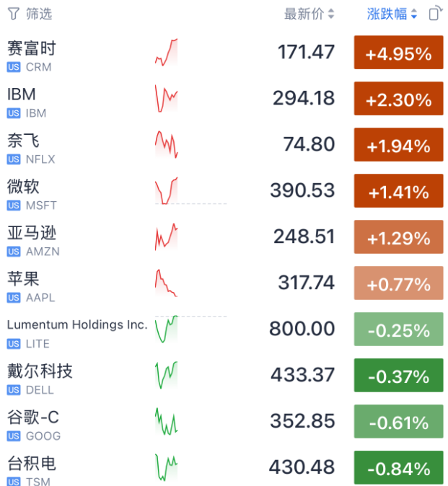The image size is (448, 486).
Task: Click the 最新价 column header text
Action: 304,14
